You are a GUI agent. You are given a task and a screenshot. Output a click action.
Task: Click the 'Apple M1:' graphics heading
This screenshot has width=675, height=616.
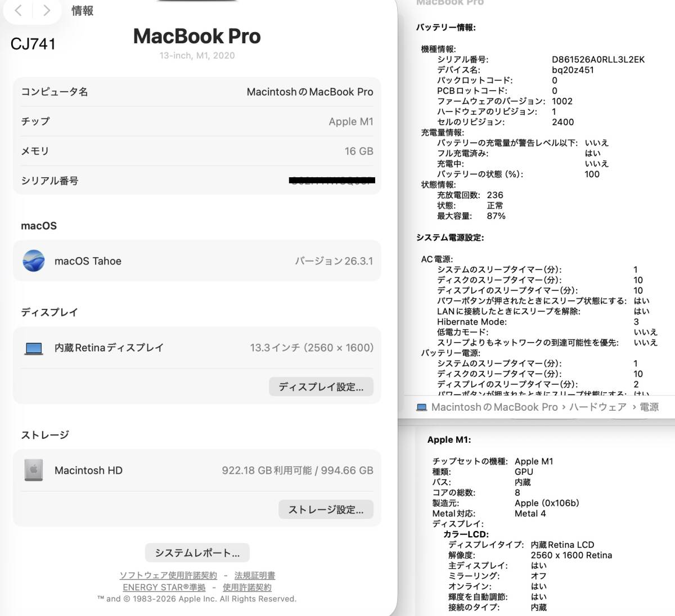click(x=449, y=440)
